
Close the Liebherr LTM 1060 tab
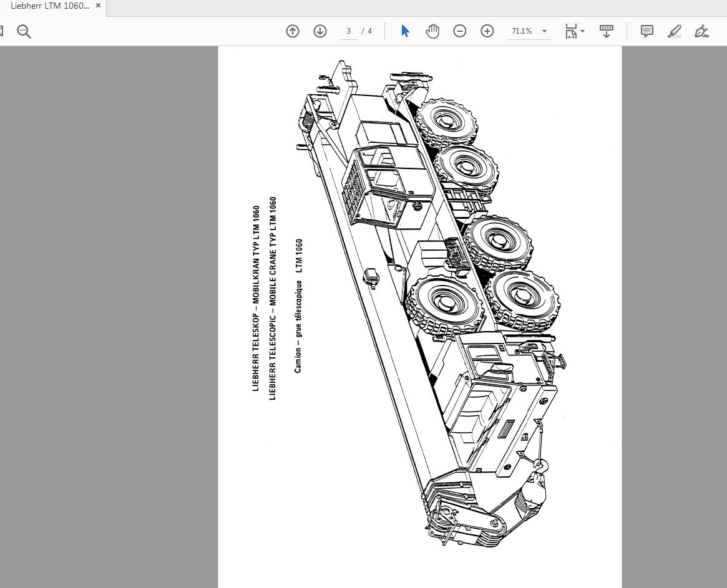click(x=99, y=6)
